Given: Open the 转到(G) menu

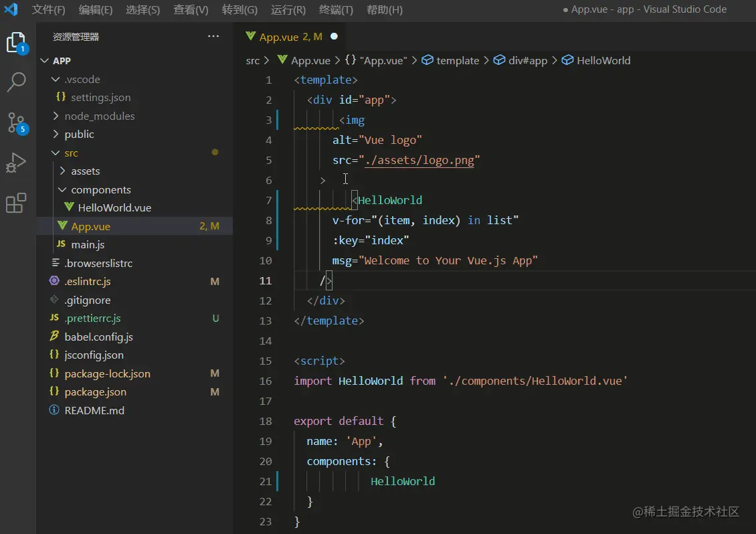Looking at the screenshot, I should point(240,9).
